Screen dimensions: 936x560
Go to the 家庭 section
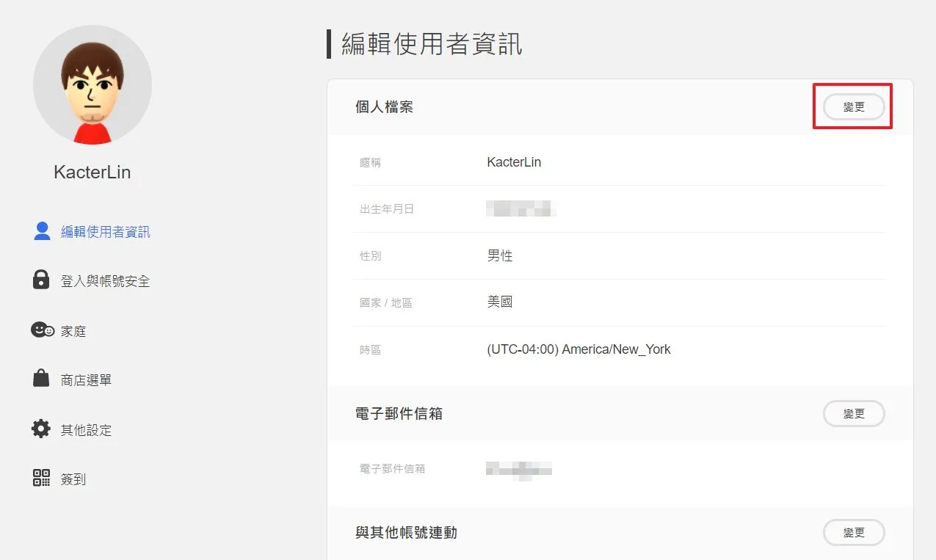(x=73, y=331)
